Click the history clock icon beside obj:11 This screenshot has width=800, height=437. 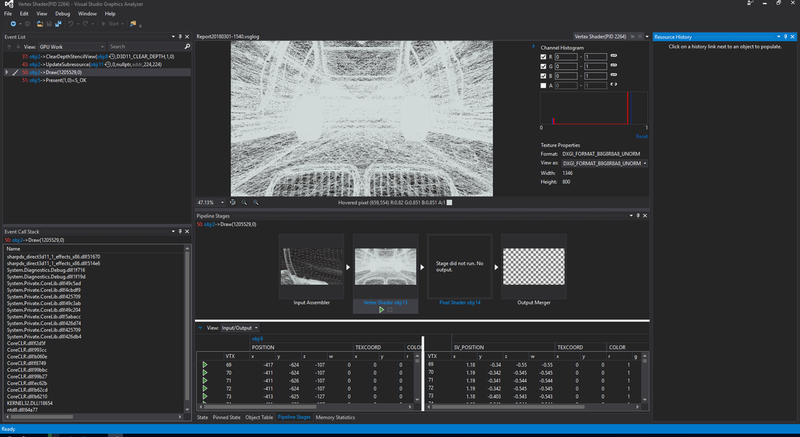pos(108,65)
